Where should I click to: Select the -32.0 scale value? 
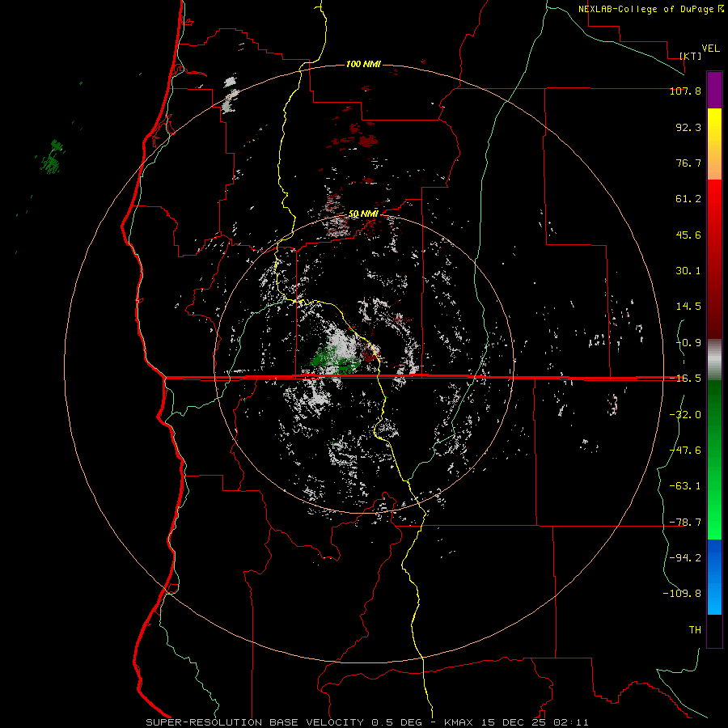click(685, 415)
